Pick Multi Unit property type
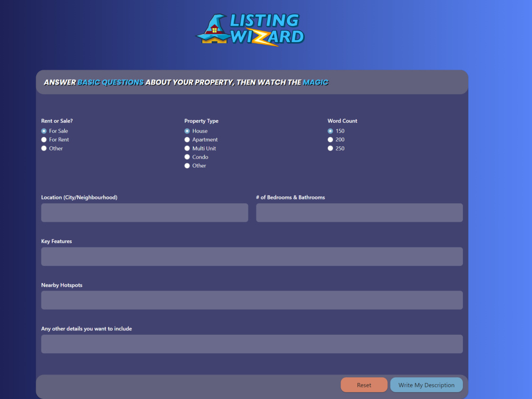Screen dimensions: 532x399 pos(187,148)
